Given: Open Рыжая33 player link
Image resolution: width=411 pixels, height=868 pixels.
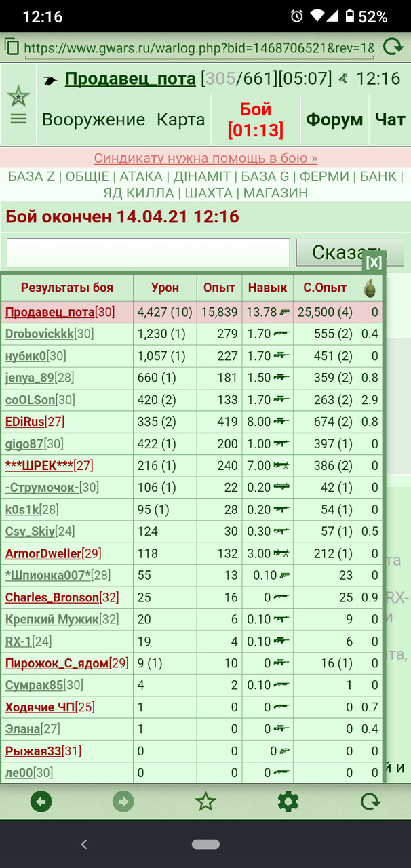Looking at the screenshot, I should pos(33,752).
